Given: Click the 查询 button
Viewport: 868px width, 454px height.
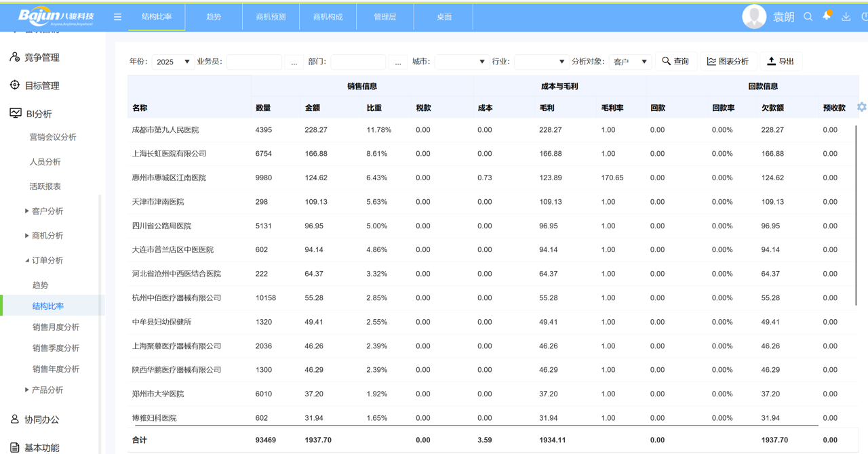Looking at the screenshot, I should coord(675,62).
